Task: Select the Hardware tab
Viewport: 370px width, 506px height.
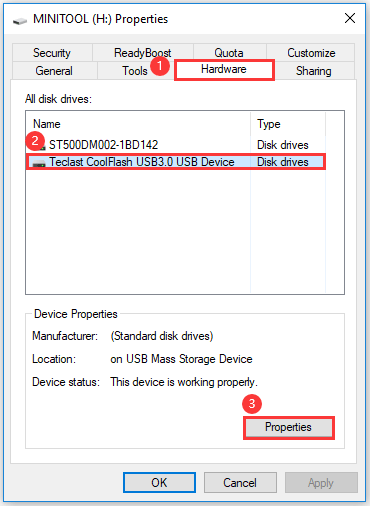Action: click(x=224, y=69)
